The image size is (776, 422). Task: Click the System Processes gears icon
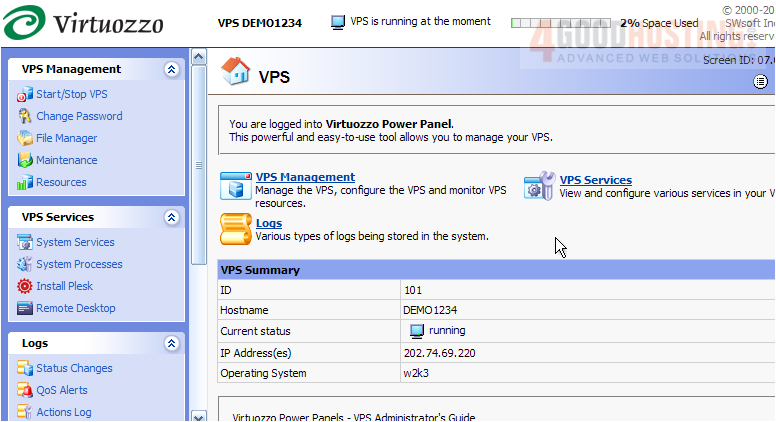(x=25, y=264)
